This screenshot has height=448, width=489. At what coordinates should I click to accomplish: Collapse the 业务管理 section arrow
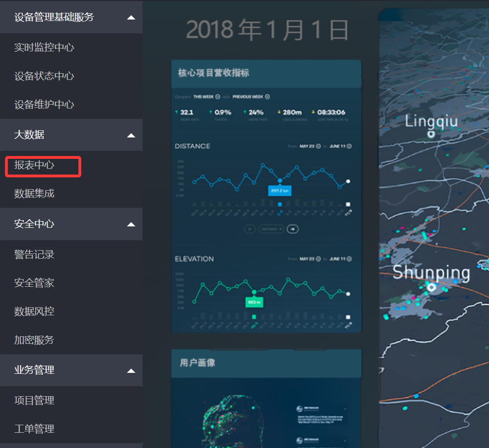pyautogui.click(x=131, y=370)
